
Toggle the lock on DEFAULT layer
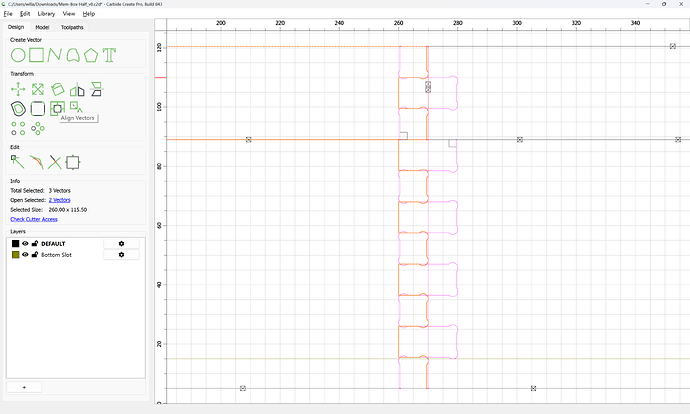(x=35, y=243)
